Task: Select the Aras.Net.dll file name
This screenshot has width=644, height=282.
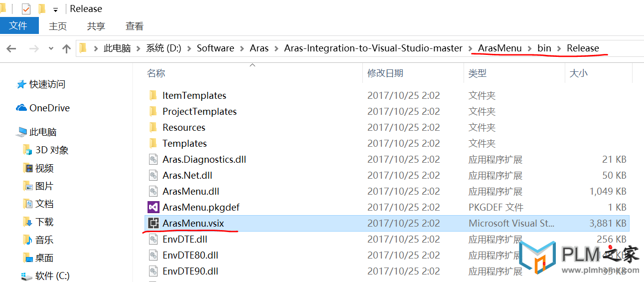Action: pos(187,175)
